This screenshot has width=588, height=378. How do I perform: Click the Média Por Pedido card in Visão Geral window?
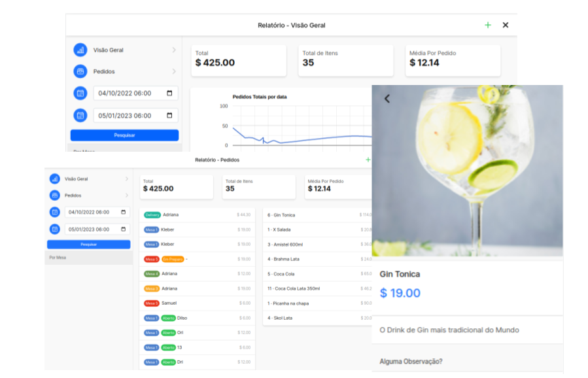453,61
